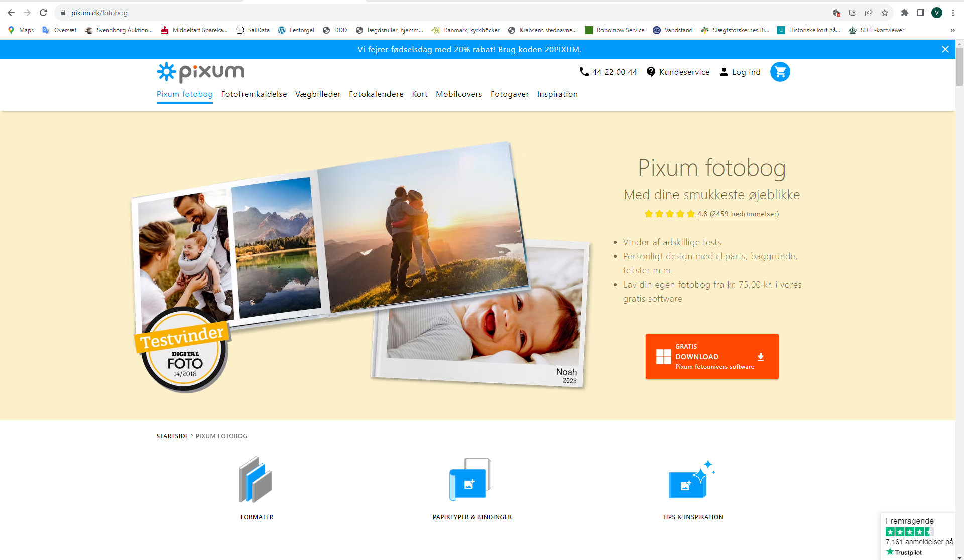964x560 pixels.
Task: Click the Formater books icon
Action: pyautogui.click(x=256, y=480)
